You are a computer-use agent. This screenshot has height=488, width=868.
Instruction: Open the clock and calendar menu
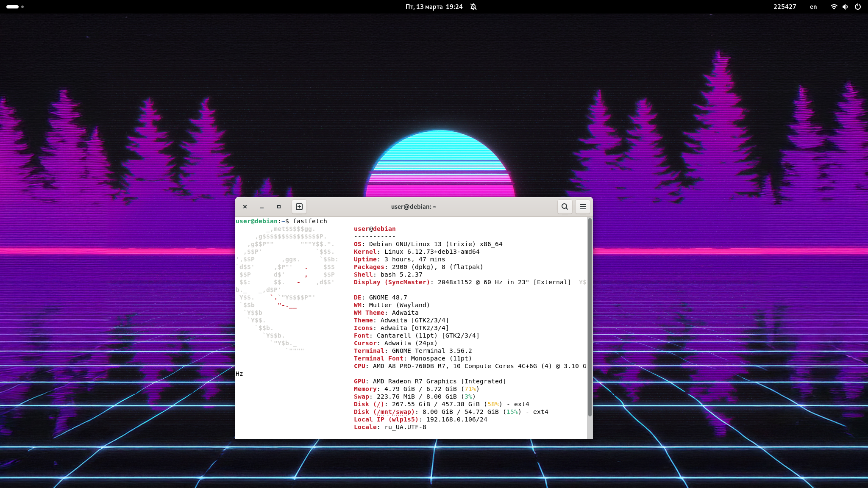click(x=434, y=7)
